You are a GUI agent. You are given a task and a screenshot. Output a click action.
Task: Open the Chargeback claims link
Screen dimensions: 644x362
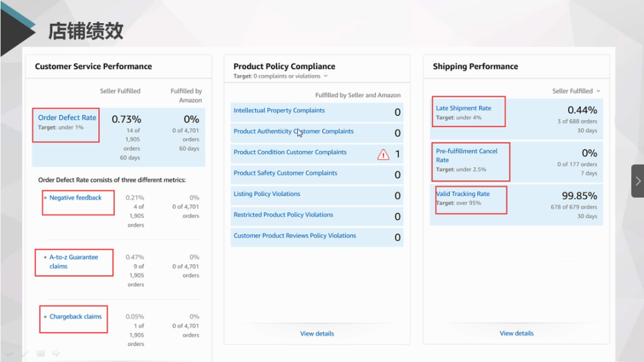click(x=76, y=317)
